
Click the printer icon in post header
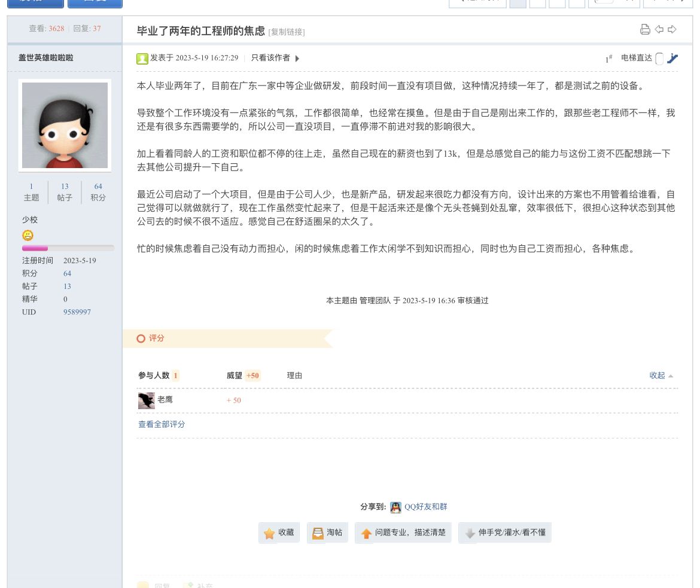coord(645,29)
